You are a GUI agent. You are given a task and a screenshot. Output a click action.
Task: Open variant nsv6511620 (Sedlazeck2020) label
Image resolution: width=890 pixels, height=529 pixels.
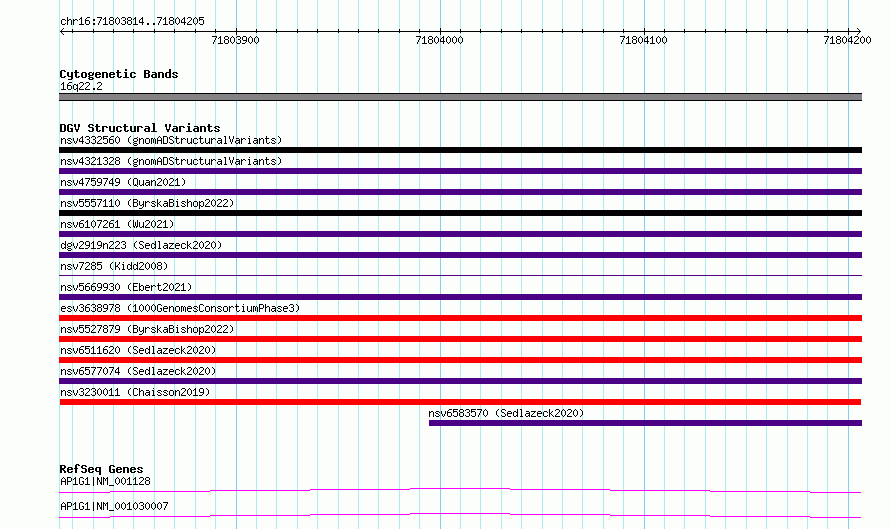[138, 350]
